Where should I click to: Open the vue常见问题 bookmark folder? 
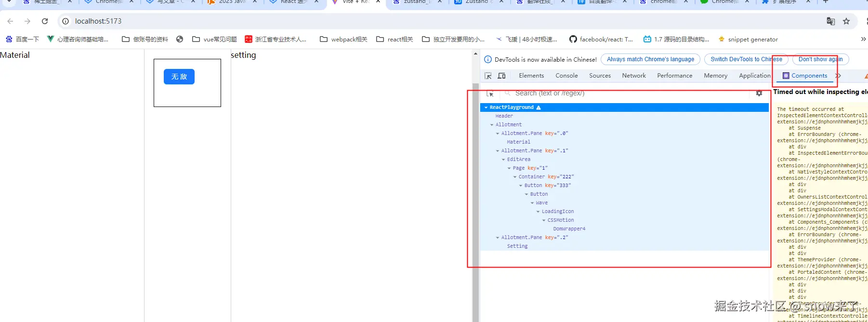coord(214,39)
